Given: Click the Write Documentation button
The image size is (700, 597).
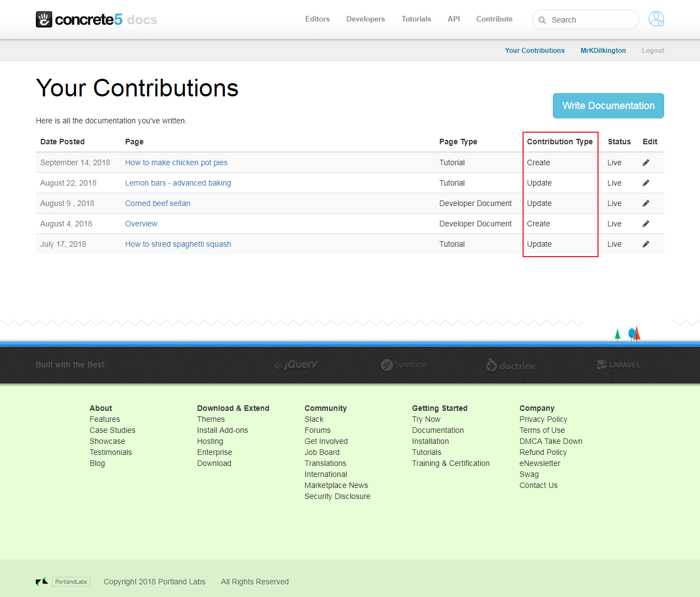Looking at the screenshot, I should pyautogui.click(x=608, y=106).
